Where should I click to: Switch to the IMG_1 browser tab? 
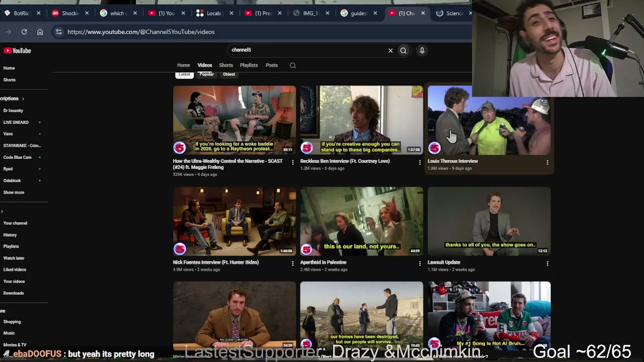coord(310,13)
